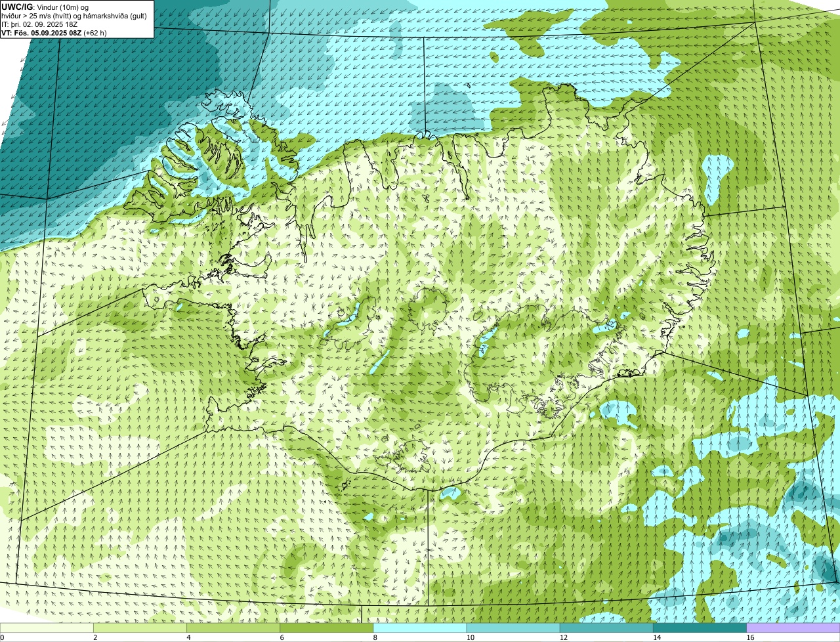Click the 'hviður > 25 m/s' description line
The image size is (840, 642).
tap(74, 16)
